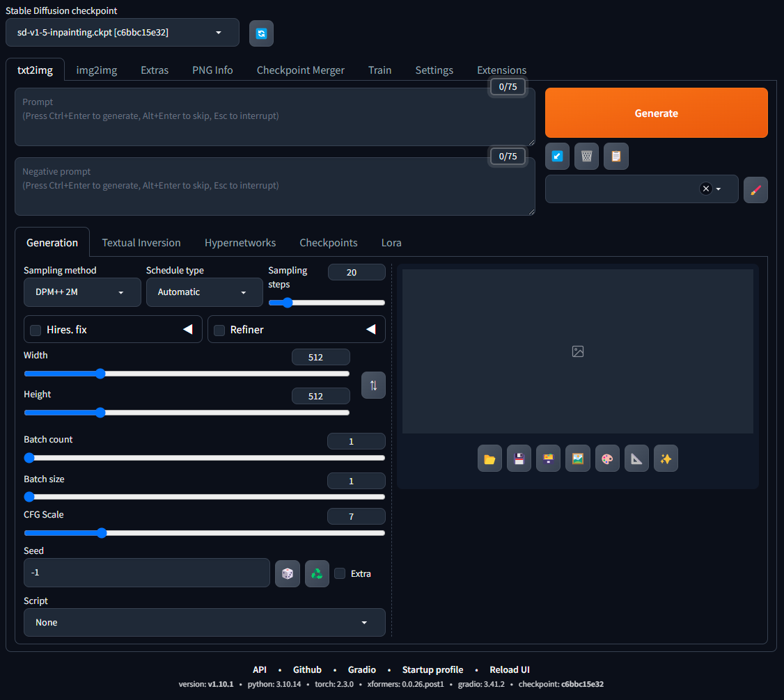This screenshot has width=784, height=700.
Task: Open the Settings tab
Action: pyautogui.click(x=434, y=70)
